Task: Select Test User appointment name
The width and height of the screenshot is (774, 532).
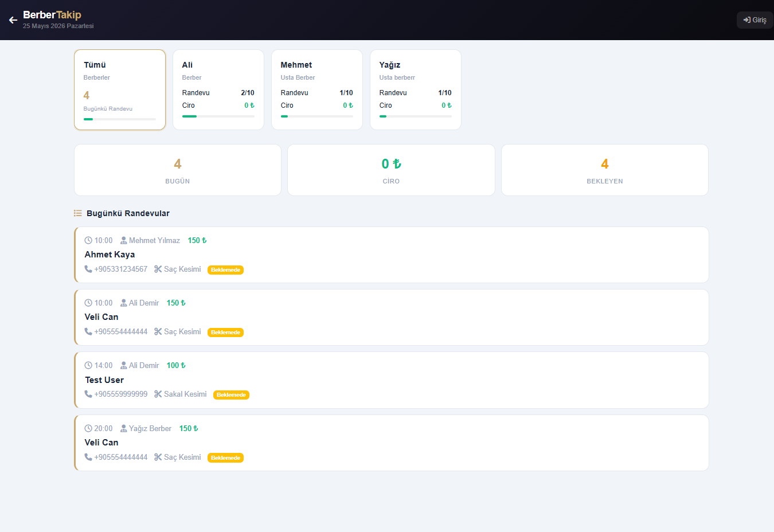Action: tap(104, 380)
